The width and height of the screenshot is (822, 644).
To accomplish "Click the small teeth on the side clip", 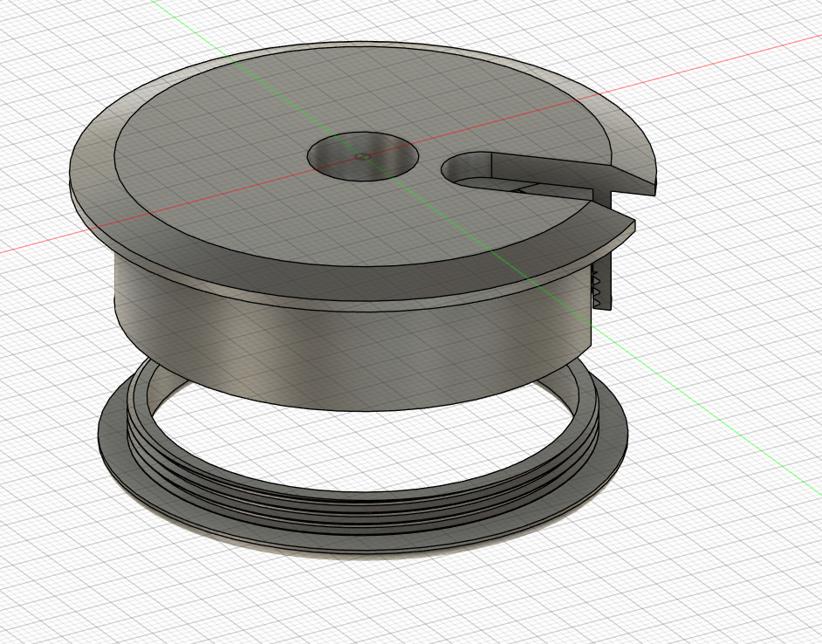I will (597, 287).
